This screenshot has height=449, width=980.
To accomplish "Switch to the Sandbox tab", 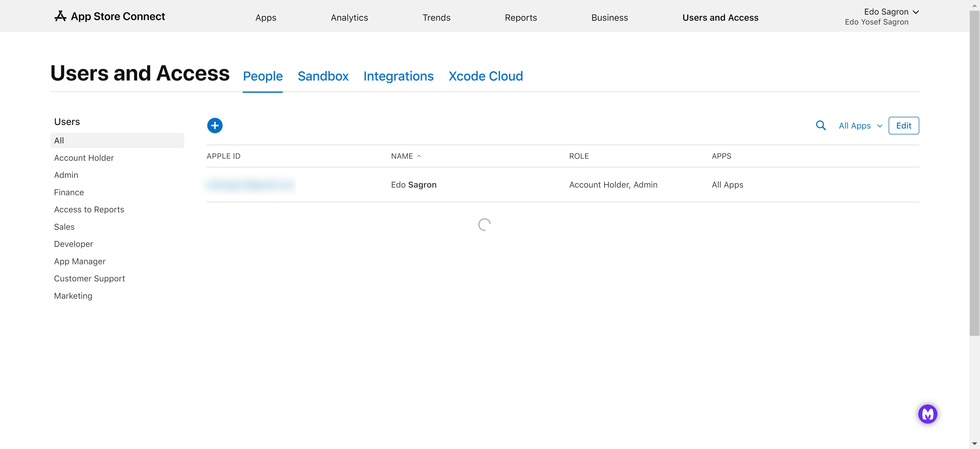I will click(323, 76).
